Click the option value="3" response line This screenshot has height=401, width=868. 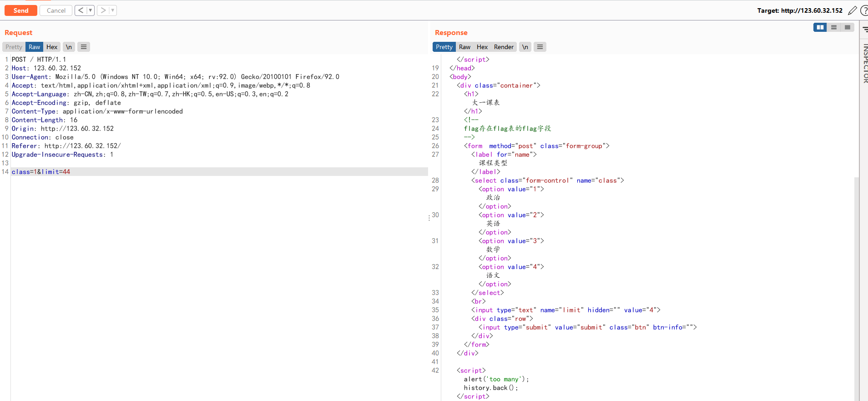click(x=511, y=241)
